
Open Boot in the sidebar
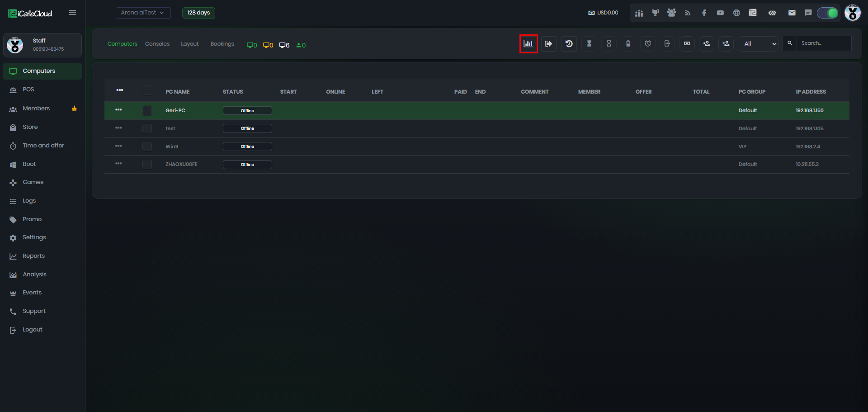[42, 164]
